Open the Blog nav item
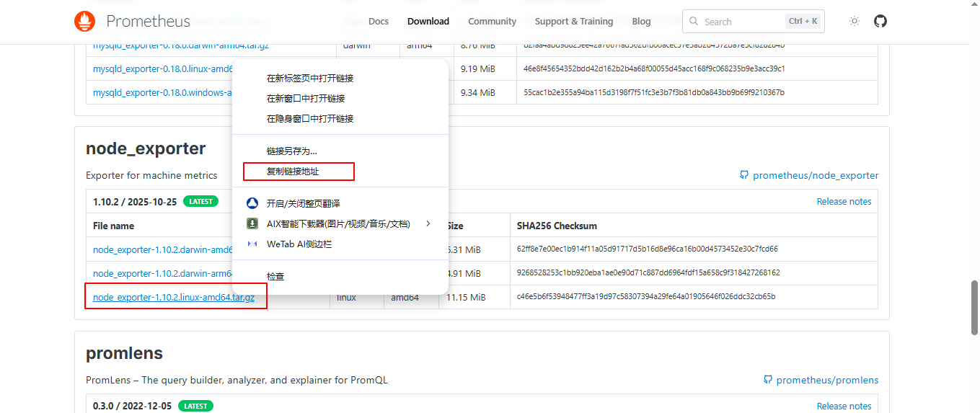Screen dimensions: 980x413 tap(641, 22)
